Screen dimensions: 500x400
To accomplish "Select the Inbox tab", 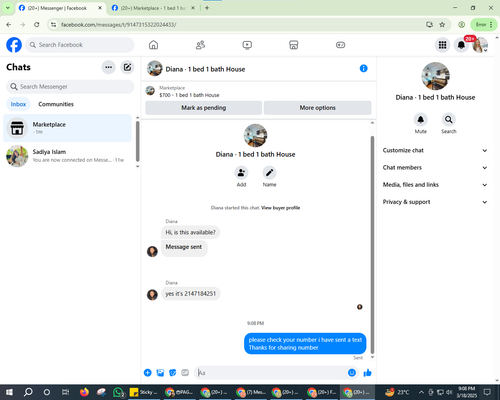I will [x=18, y=104].
